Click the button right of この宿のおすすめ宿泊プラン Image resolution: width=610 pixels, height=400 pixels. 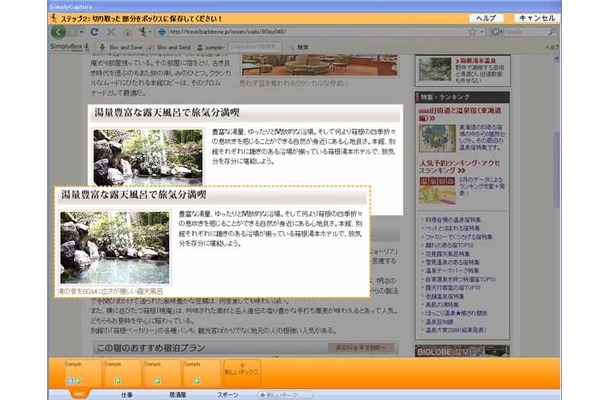(x=361, y=347)
